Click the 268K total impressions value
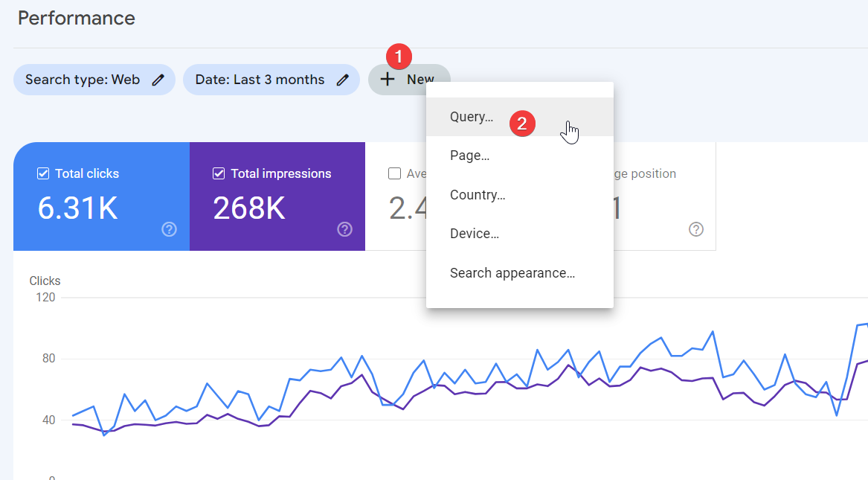Viewport: 868px width, 480px height. 249,208
